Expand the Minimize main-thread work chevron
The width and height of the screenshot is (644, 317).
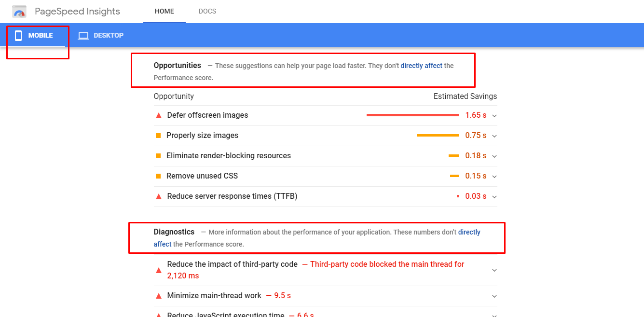tap(494, 296)
